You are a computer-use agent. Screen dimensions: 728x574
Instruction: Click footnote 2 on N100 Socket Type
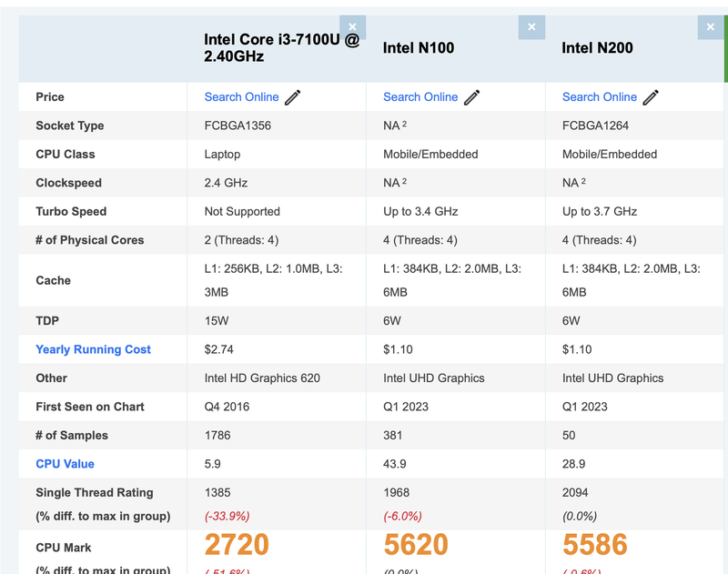(404, 125)
